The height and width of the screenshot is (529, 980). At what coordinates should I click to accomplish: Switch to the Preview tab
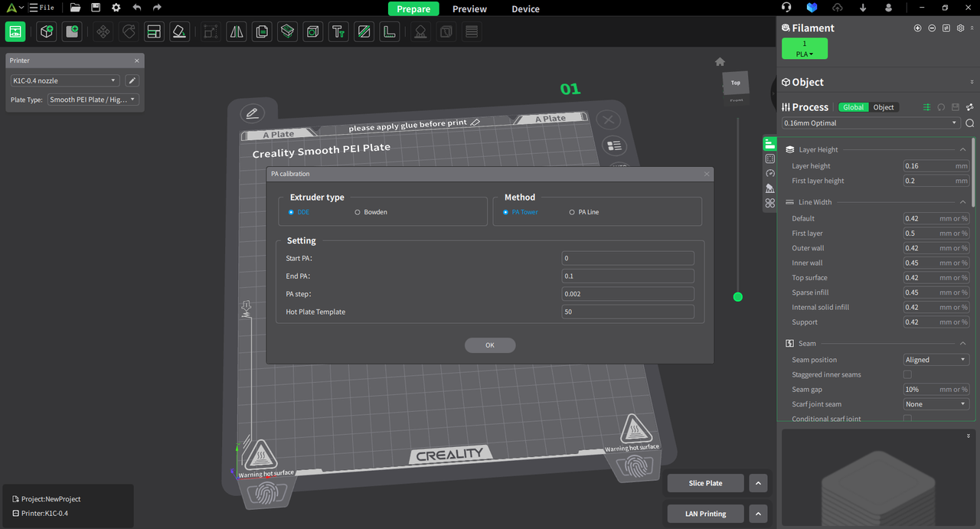point(469,8)
